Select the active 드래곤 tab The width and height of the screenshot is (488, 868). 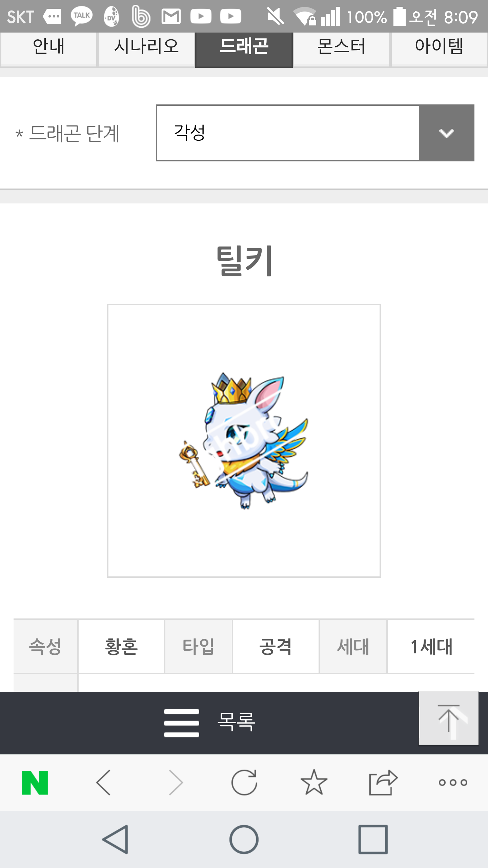(x=244, y=49)
